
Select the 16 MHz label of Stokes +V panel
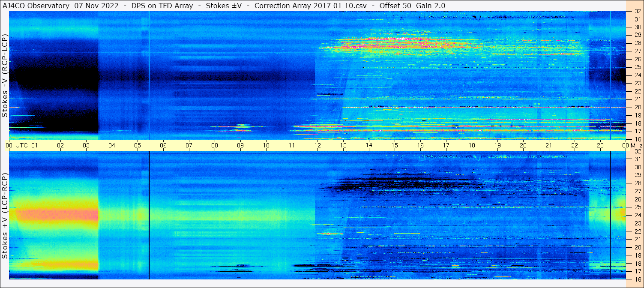[637, 279]
